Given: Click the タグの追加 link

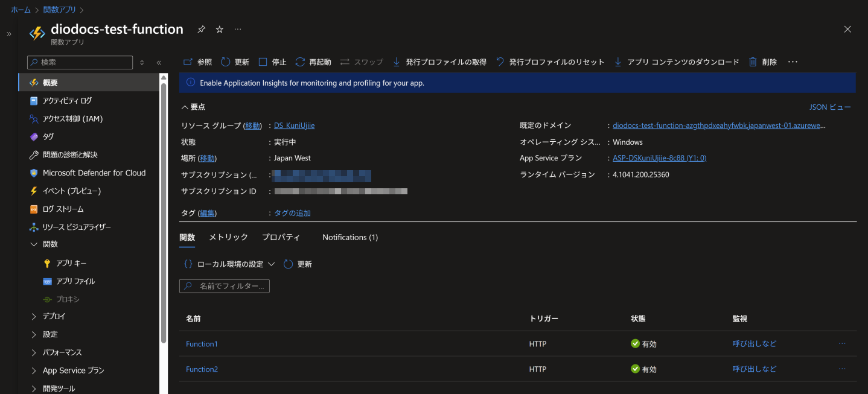Looking at the screenshot, I should tap(292, 213).
